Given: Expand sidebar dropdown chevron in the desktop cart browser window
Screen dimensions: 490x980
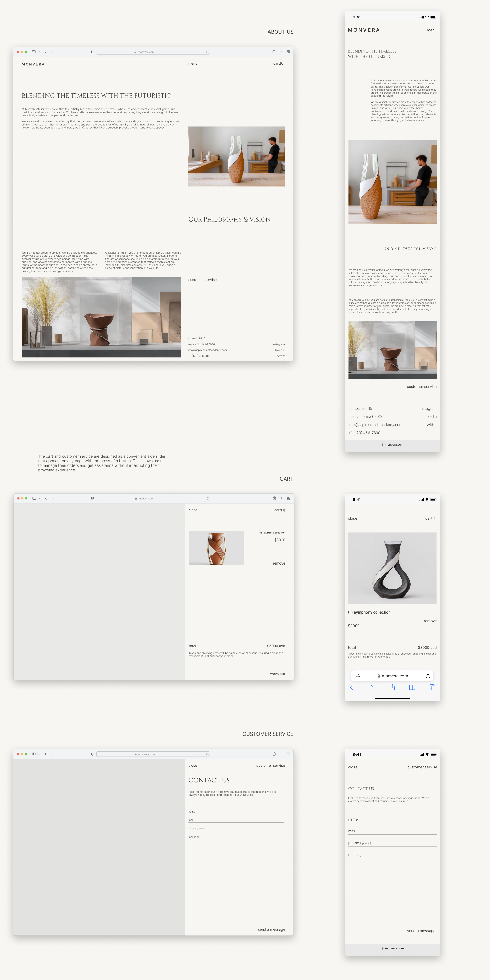Looking at the screenshot, I should 39,498.
